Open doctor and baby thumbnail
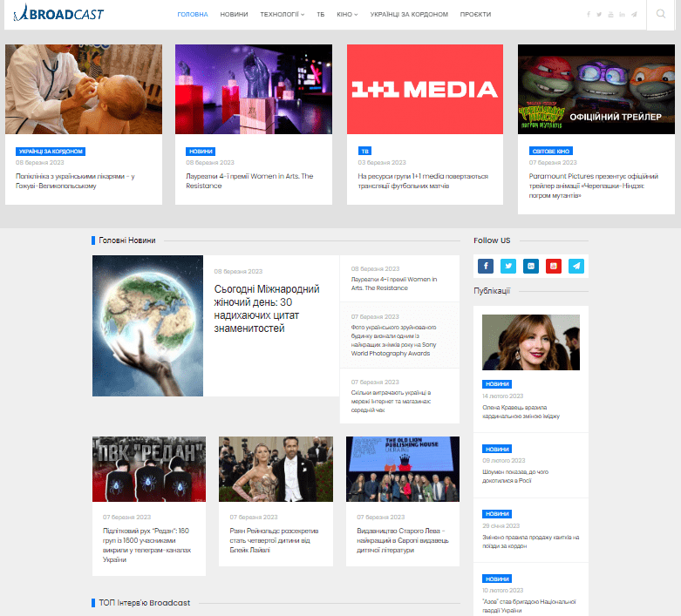Image resolution: width=681 pixels, height=616 pixels. pos(84,89)
